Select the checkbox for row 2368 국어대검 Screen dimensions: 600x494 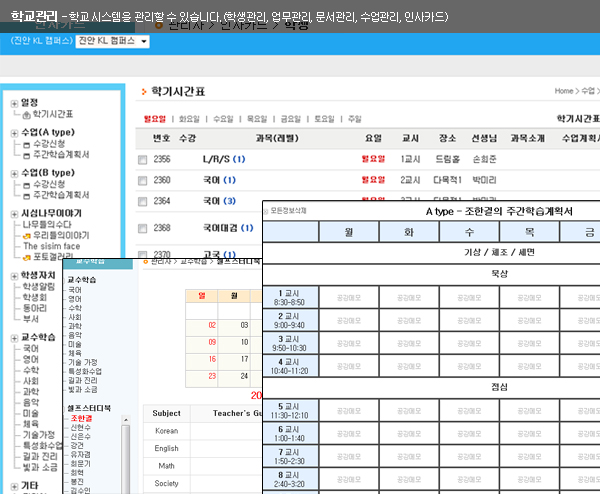pos(142,229)
